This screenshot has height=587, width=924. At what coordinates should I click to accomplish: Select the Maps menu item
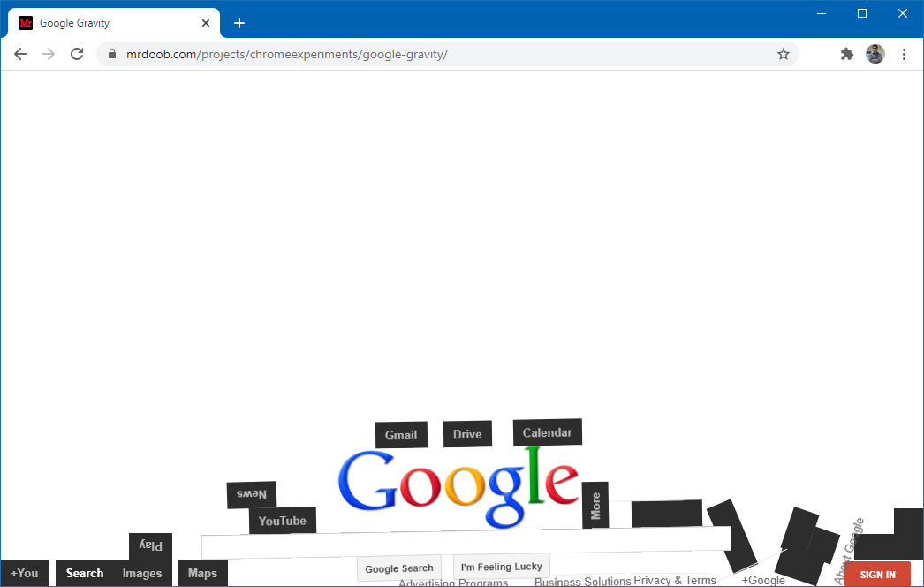pos(202,573)
